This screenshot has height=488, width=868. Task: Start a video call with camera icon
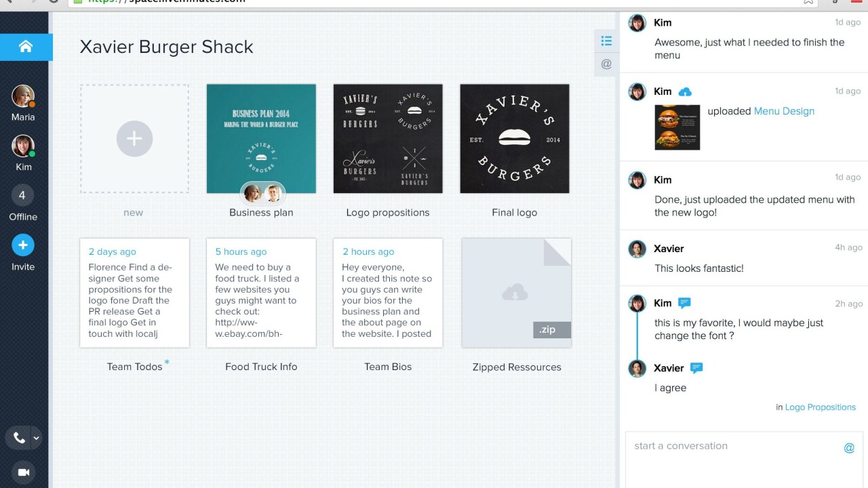tap(23, 472)
